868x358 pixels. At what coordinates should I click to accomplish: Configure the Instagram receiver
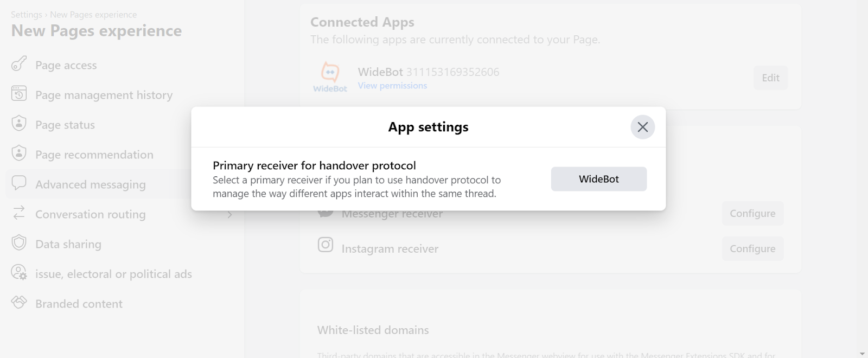pos(752,248)
